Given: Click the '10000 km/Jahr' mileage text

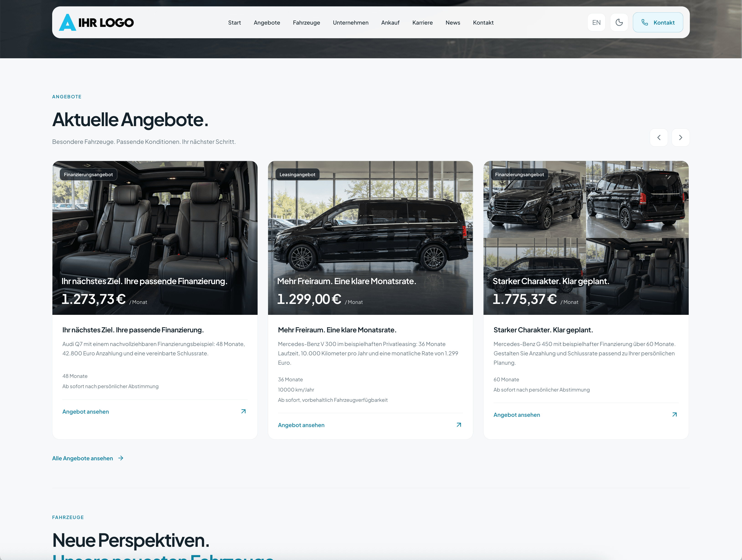Looking at the screenshot, I should pyautogui.click(x=296, y=390).
